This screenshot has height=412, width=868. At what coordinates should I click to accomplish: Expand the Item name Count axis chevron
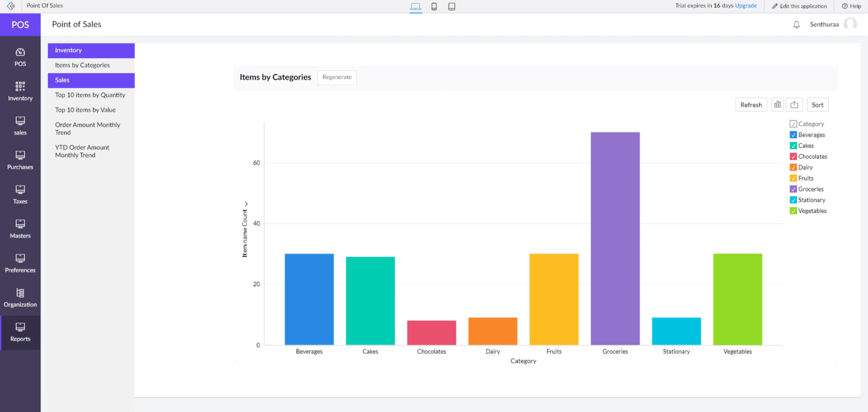pyautogui.click(x=246, y=203)
